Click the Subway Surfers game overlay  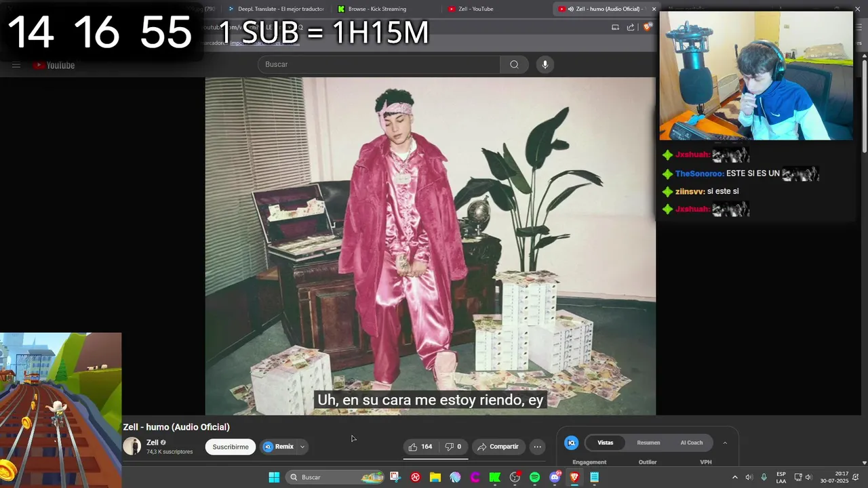pyautogui.click(x=60, y=410)
